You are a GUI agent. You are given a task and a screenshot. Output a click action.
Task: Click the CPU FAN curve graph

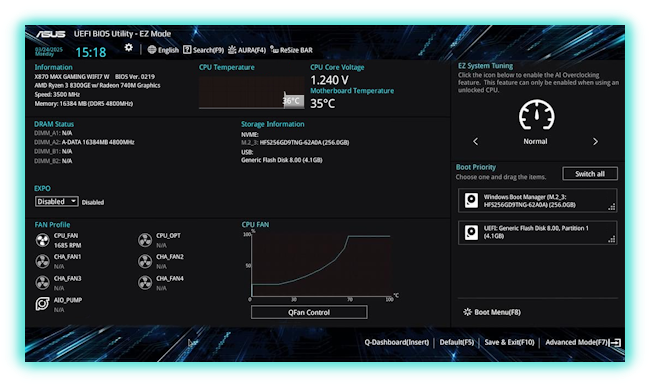321,265
